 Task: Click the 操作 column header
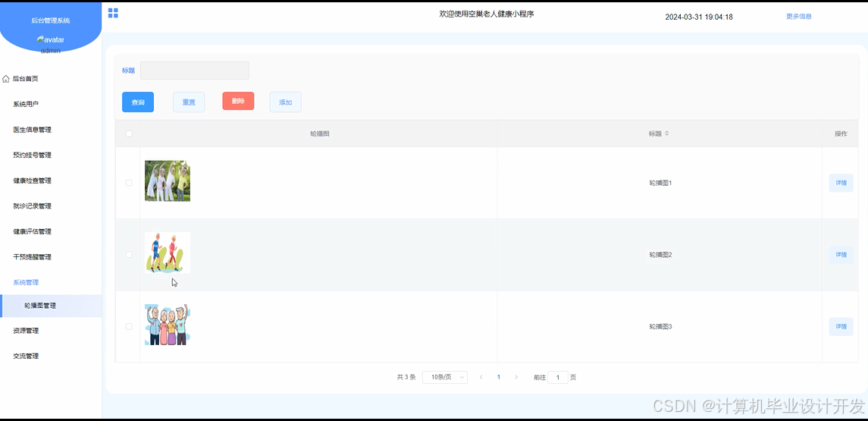click(x=841, y=134)
